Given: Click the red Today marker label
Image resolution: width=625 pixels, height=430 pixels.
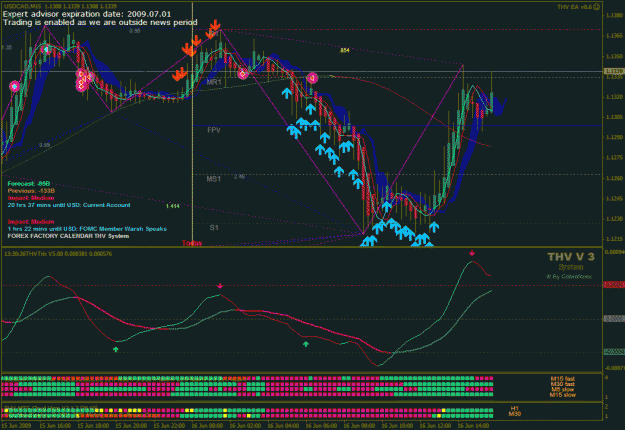Looking at the screenshot, I should pos(192,243).
